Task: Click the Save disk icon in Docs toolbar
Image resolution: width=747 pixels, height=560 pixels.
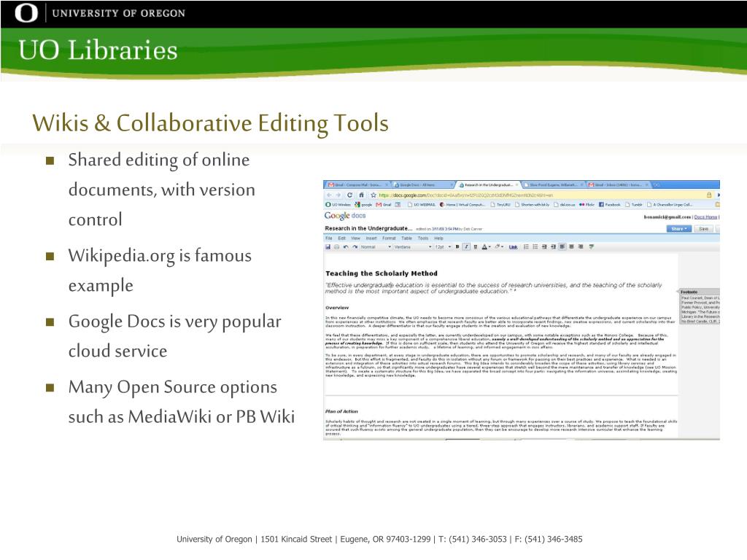Action: (328, 246)
